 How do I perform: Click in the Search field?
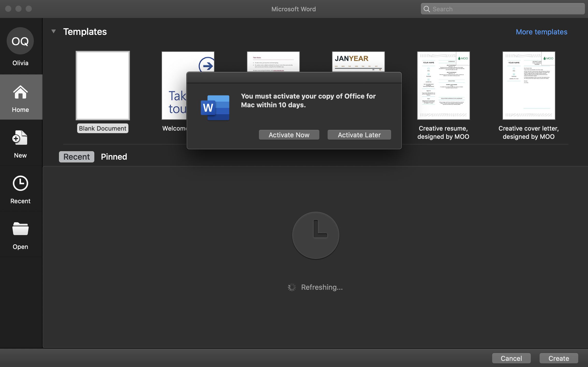coord(503,9)
